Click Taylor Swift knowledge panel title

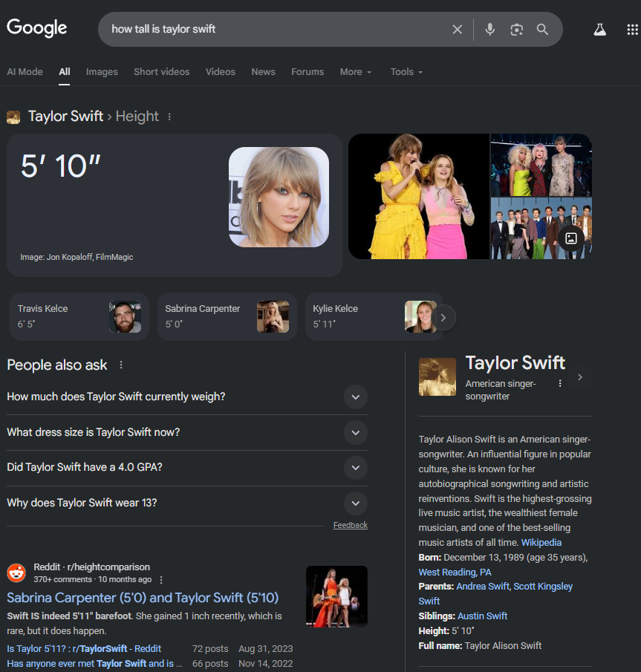(x=515, y=363)
